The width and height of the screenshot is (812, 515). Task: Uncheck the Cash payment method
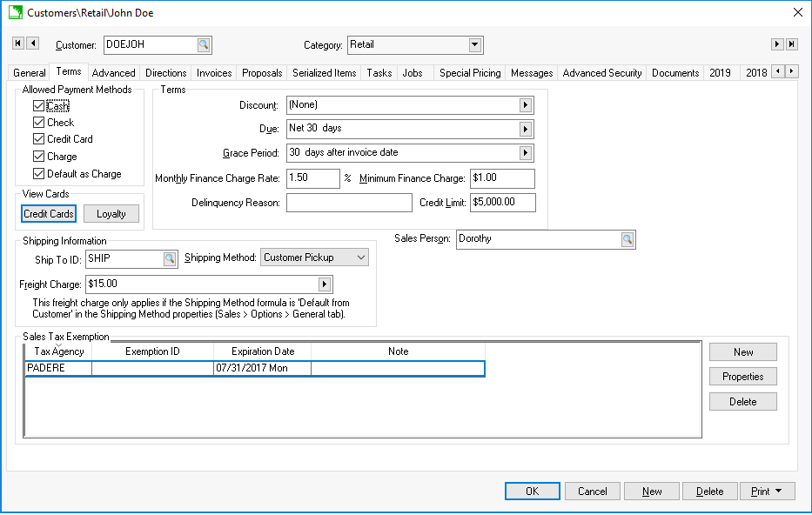38,106
